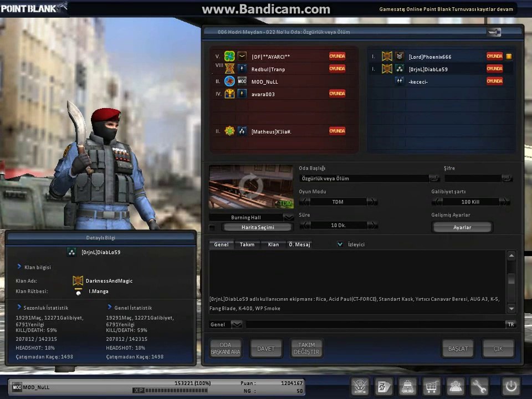Viewport: 532px width, 399px height.
Task: Open the Genel chat channel dropdown
Action: click(237, 325)
